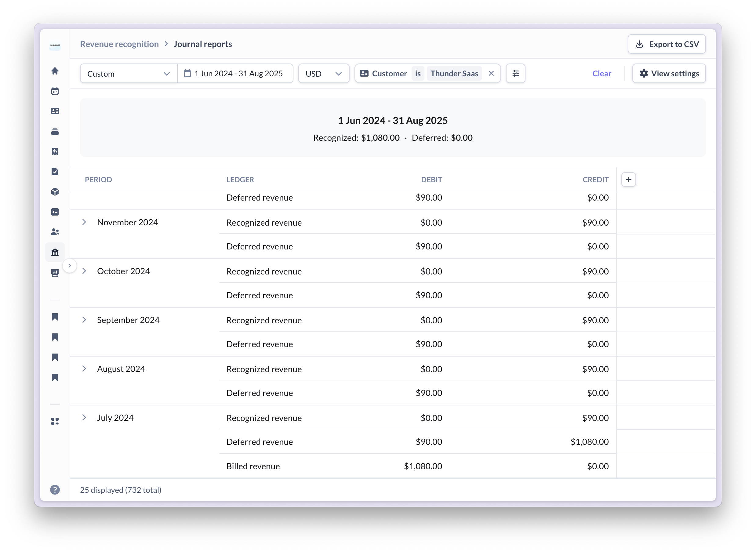The height and width of the screenshot is (552, 756).
Task: Open the customer ID card icon in sidebar
Action: click(55, 111)
